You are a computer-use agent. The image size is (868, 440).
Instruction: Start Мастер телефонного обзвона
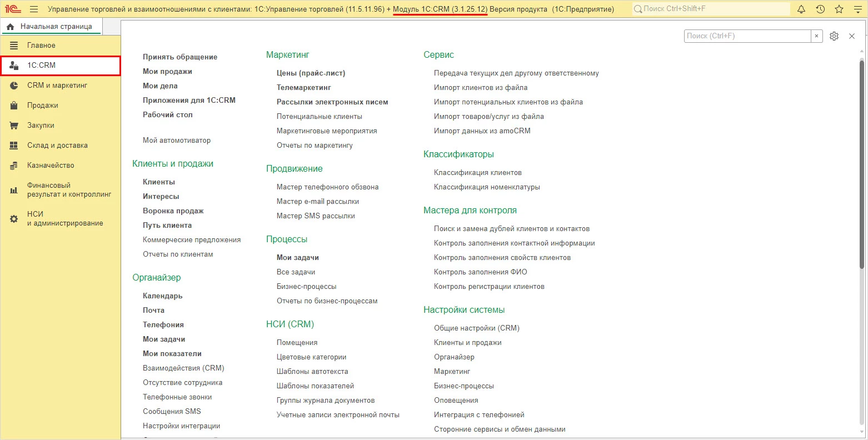tap(328, 187)
